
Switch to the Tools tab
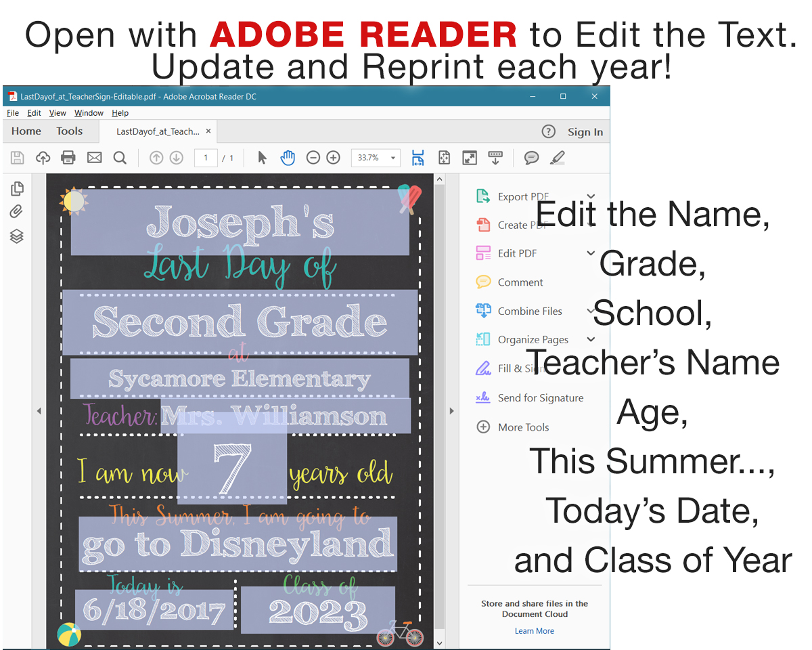click(x=70, y=131)
